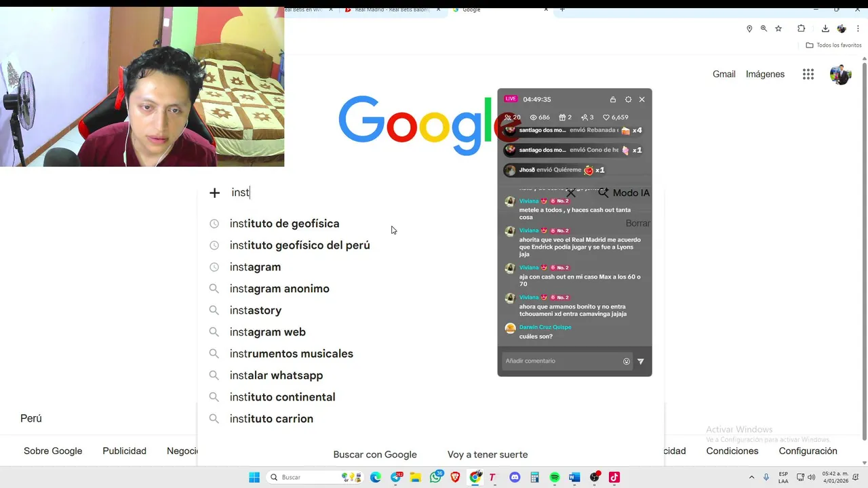This screenshot has width=868, height=488.
Task: Open the Gmail link
Action: pos(724,75)
